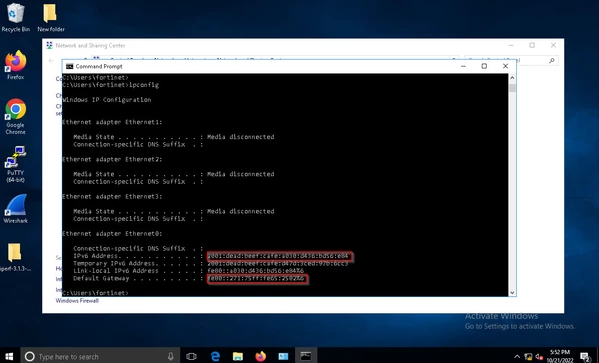Click the Ethernet adapter Ethernet2 heading
Image resolution: width=599 pixels, height=363 pixels.
112,159
